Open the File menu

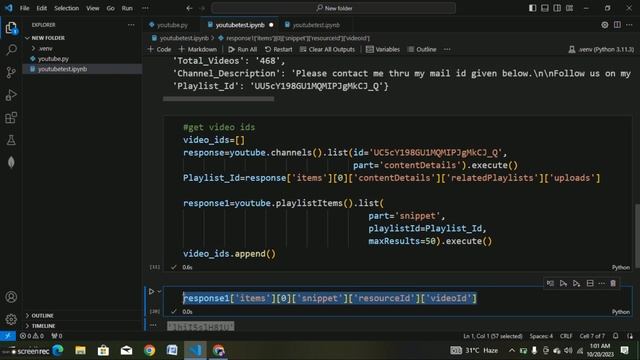pos(24,8)
